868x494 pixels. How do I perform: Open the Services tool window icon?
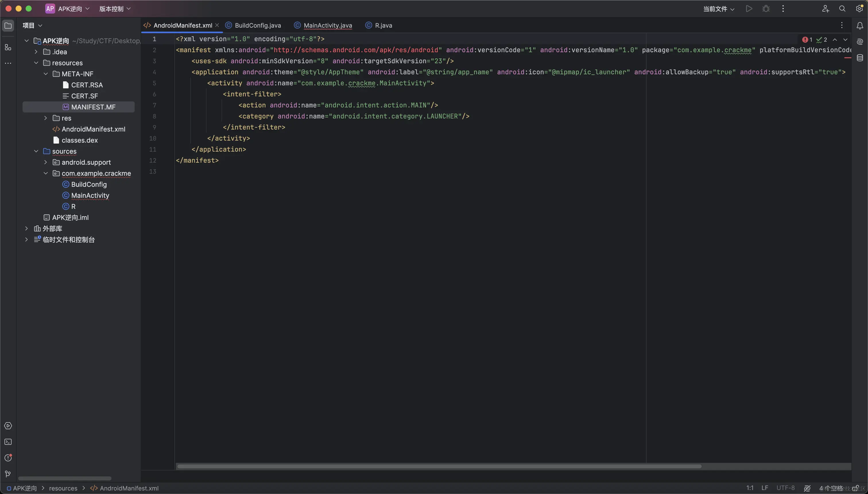8,426
